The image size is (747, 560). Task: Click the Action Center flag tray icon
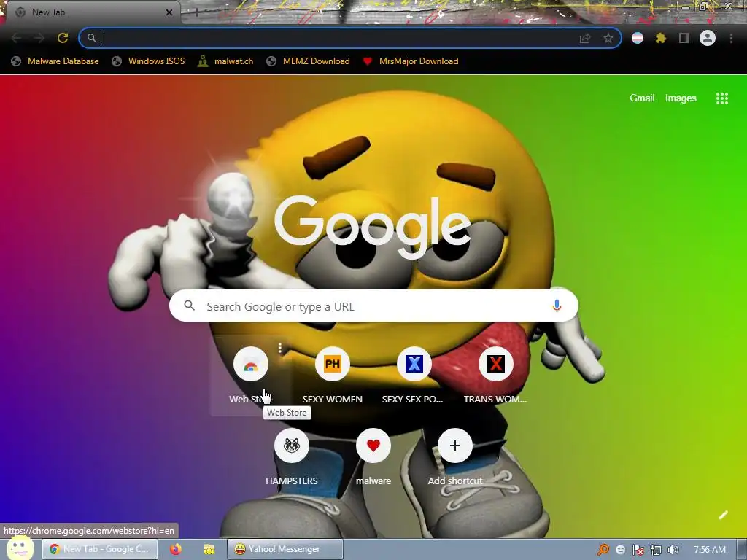(x=638, y=550)
